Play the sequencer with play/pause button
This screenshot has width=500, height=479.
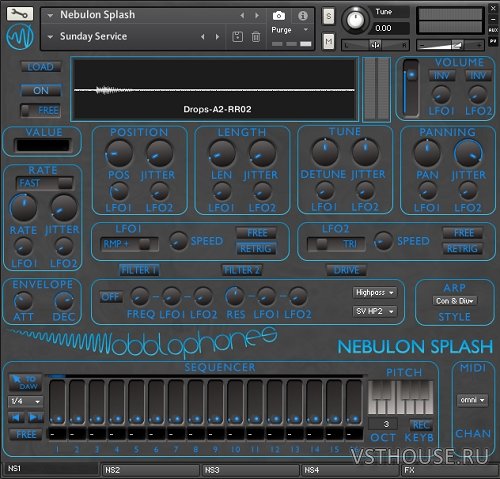(x=36, y=417)
